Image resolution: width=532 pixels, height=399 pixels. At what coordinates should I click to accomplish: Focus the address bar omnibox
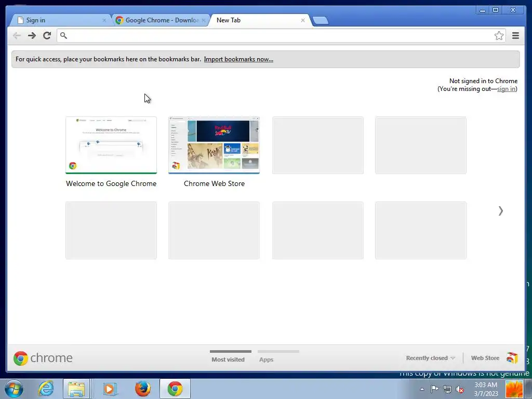[281, 35]
